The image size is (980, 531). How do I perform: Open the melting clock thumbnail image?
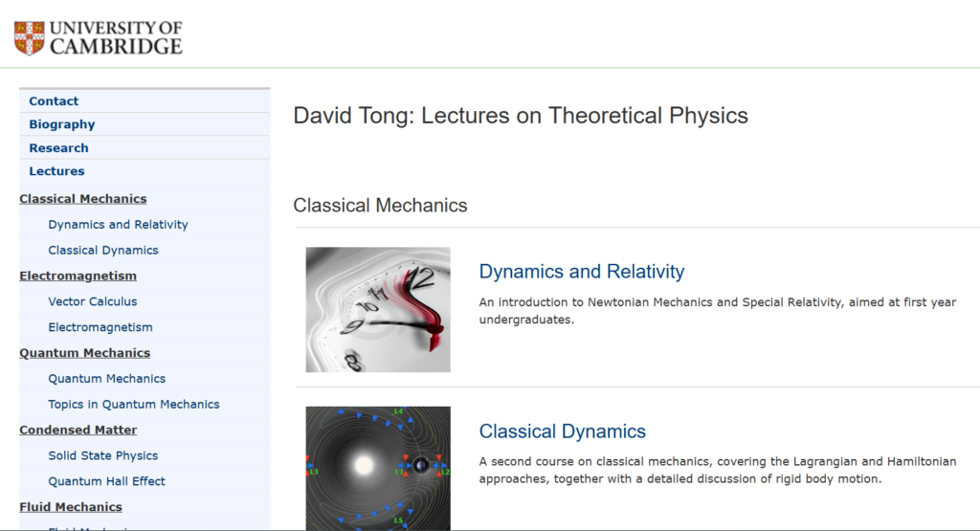[378, 310]
